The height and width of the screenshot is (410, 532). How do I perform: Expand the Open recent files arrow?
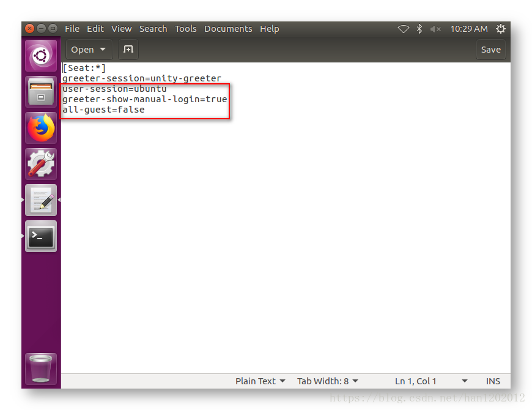click(x=103, y=50)
